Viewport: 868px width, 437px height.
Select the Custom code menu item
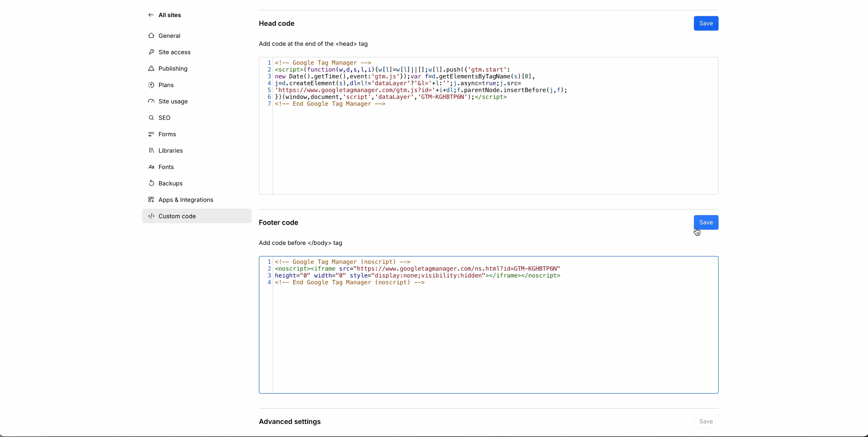click(197, 216)
